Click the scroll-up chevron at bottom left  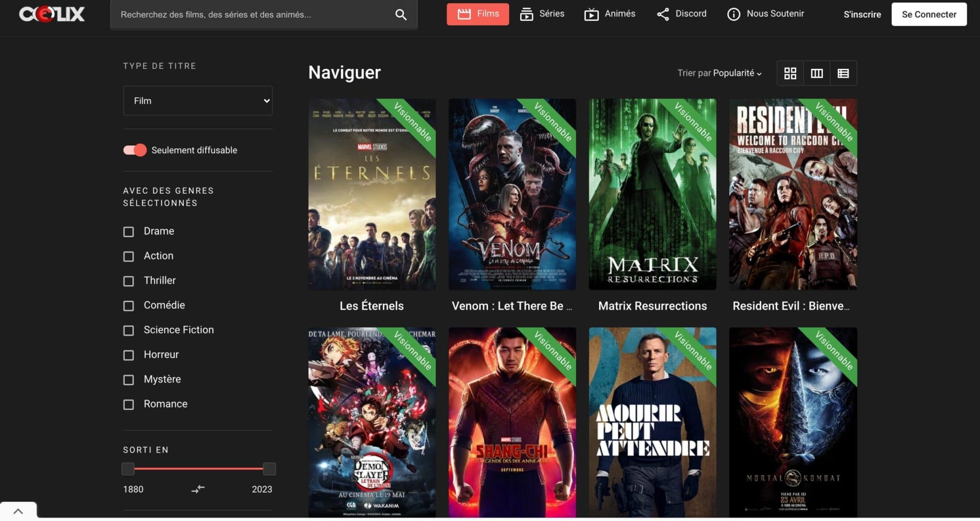click(18, 511)
